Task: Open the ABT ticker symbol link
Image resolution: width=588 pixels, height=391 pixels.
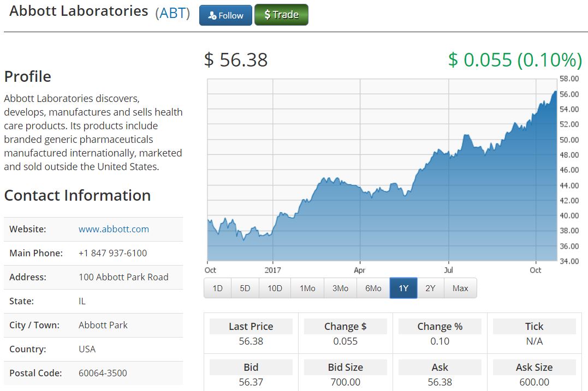Action: pyautogui.click(x=173, y=13)
